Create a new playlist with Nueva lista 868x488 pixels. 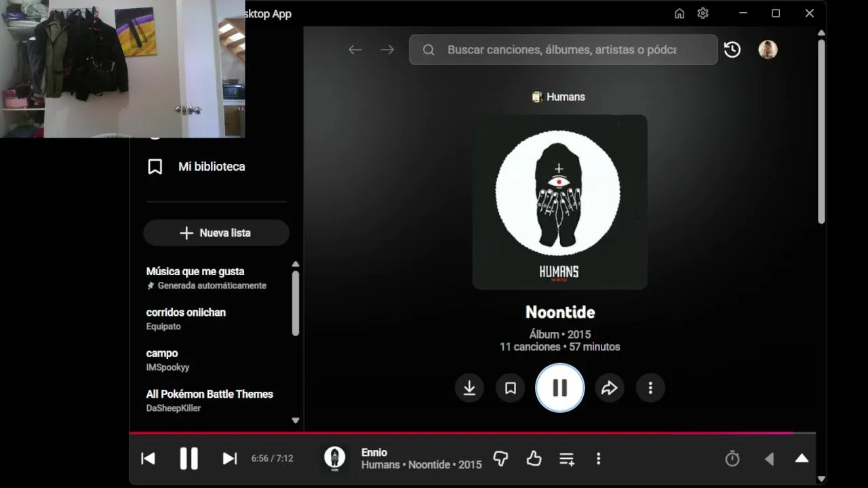pos(216,232)
